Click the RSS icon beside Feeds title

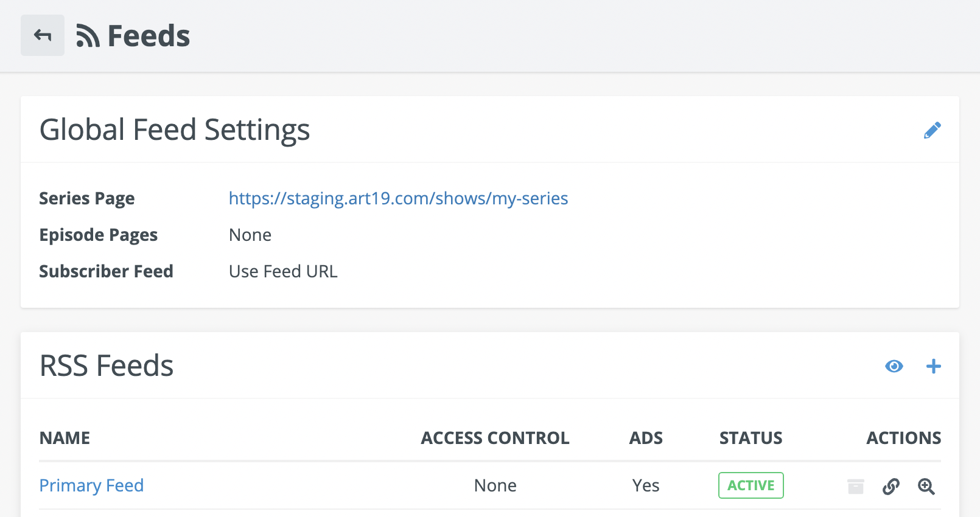[88, 36]
